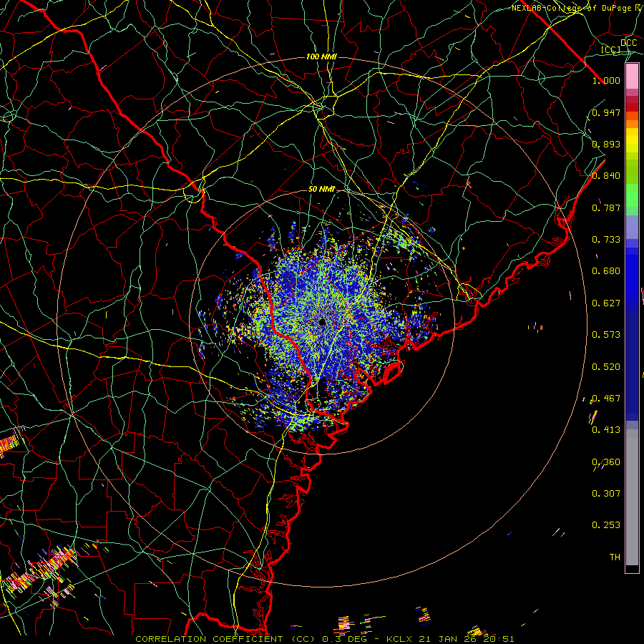Click the 0.627 legend value
Image resolution: width=644 pixels, height=644 pixels.
pos(606,303)
